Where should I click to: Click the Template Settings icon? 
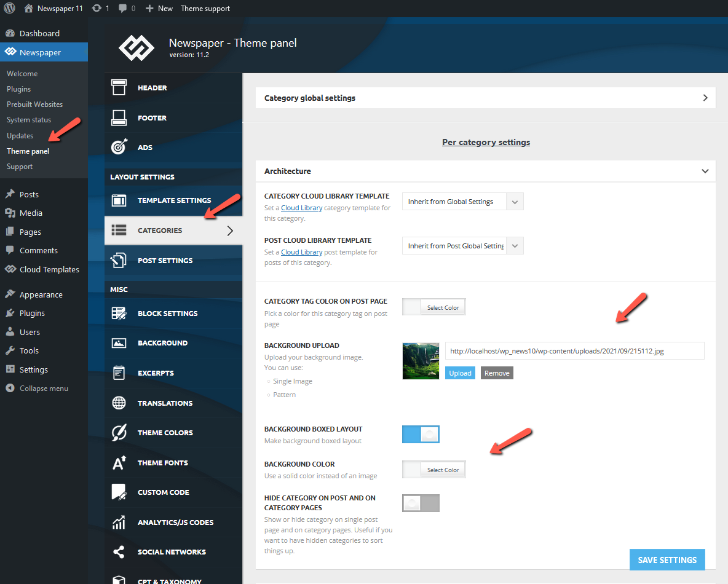tap(119, 200)
